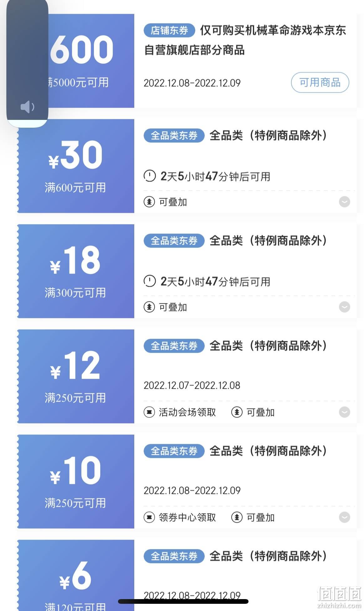Click the clock icon on ¥30 coupon
This screenshot has height=611, width=364.
tap(150, 176)
